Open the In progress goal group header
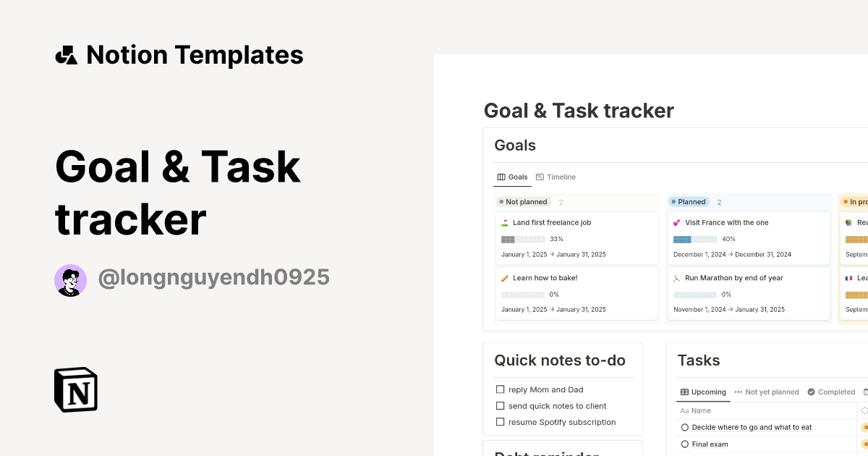Screen dimensions: 868x456 pos(856,202)
